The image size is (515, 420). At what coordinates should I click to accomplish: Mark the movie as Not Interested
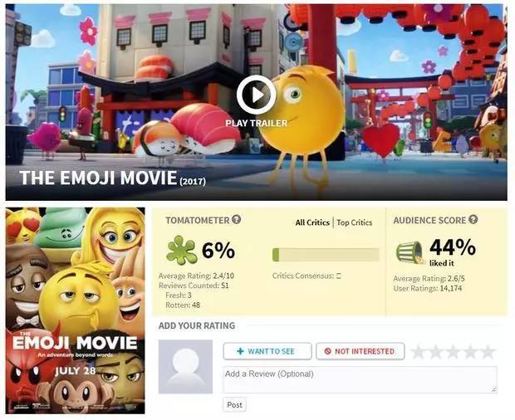coord(360,351)
